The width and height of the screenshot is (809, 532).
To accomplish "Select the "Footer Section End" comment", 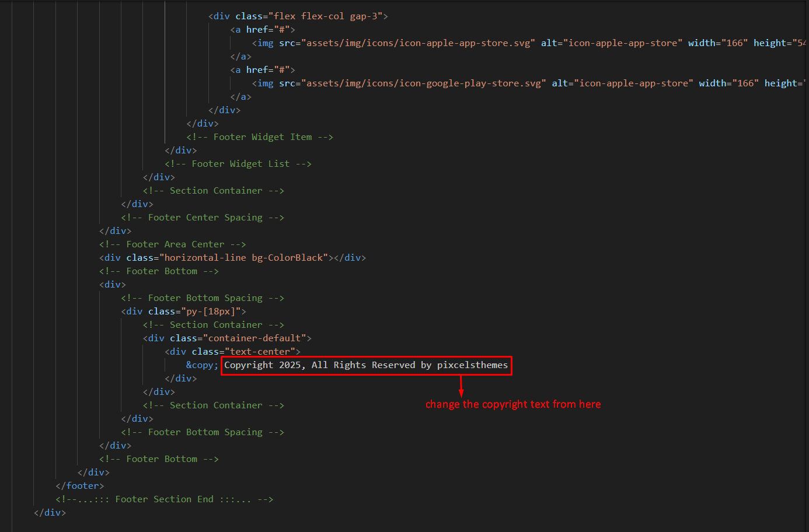I will (164, 499).
